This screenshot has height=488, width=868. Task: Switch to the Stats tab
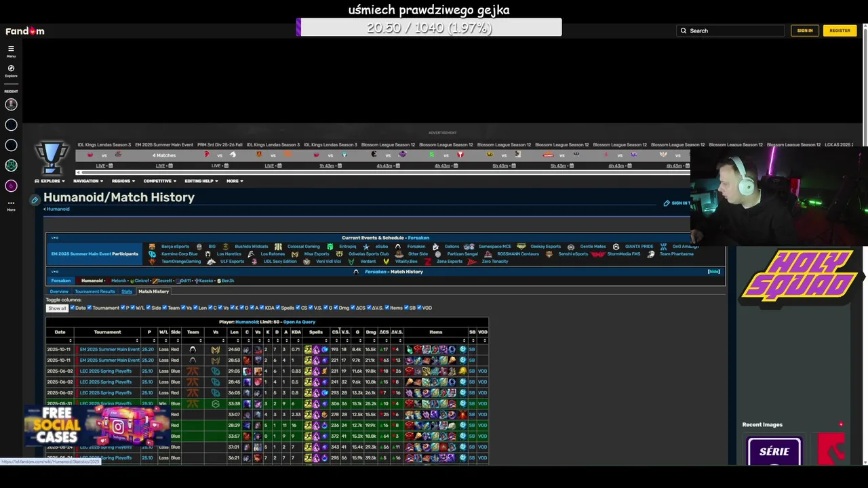pyautogui.click(x=127, y=291)
